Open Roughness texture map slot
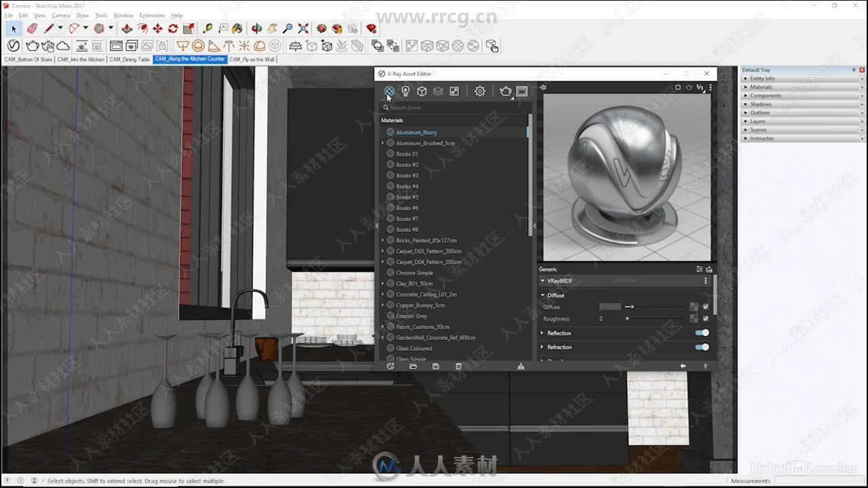The height and width of the screenshot is (488, 868). 694,319
